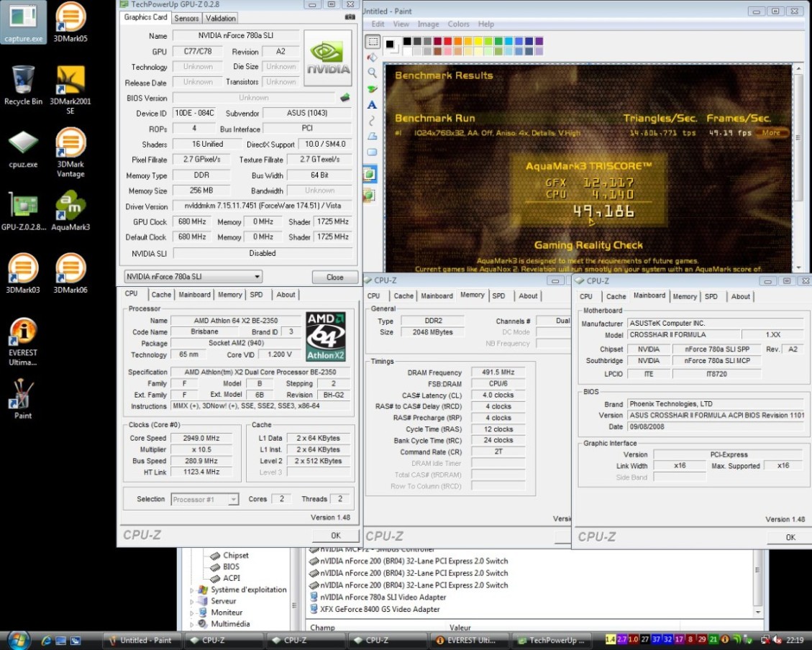This screenshot has height=650, width=812.
Task: Select the Paint desktop shortcut
Action: click(23, 399)
